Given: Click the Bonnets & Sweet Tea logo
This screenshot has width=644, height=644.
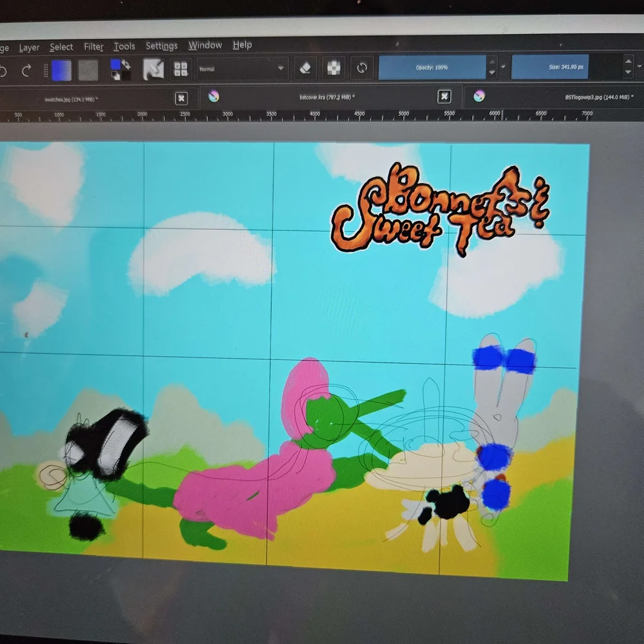Looking at the screenshot, I should tap(440, 209).
